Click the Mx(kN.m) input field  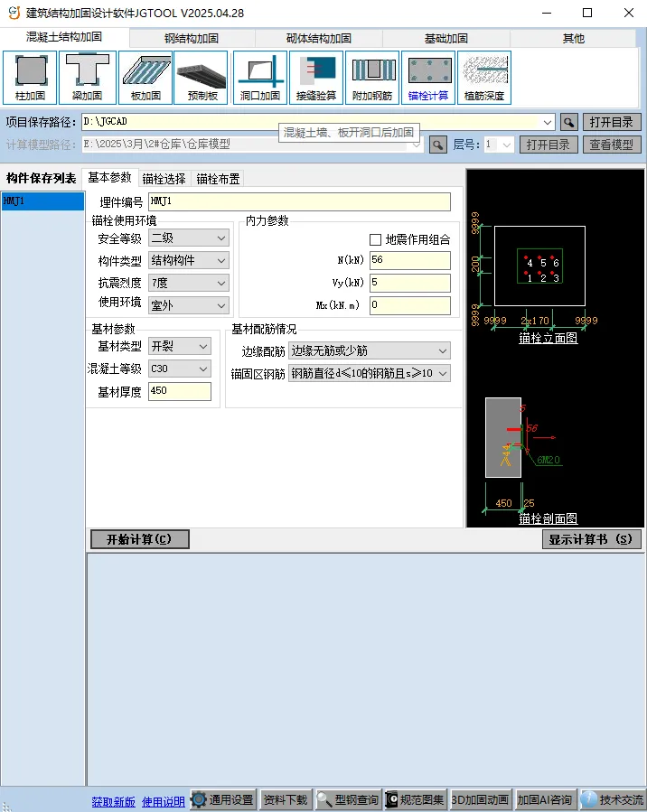coord(409,305)
